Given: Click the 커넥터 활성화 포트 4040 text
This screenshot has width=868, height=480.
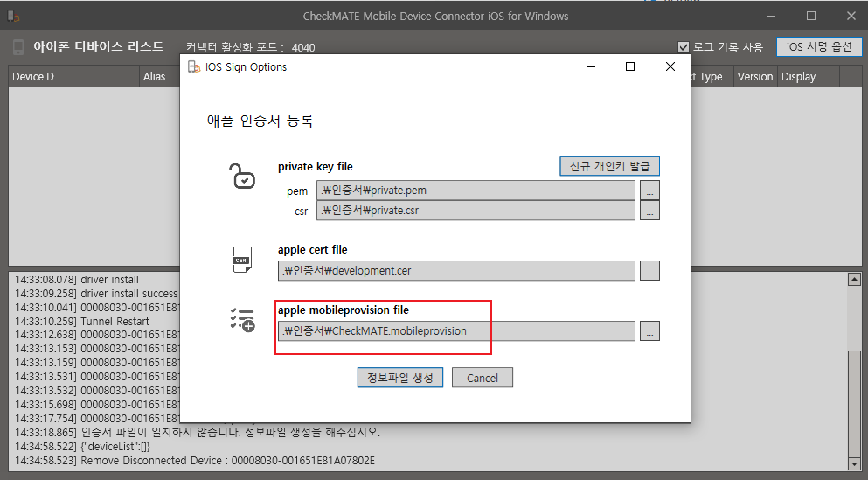Looking at the screenshot, I should pos(251,47).
